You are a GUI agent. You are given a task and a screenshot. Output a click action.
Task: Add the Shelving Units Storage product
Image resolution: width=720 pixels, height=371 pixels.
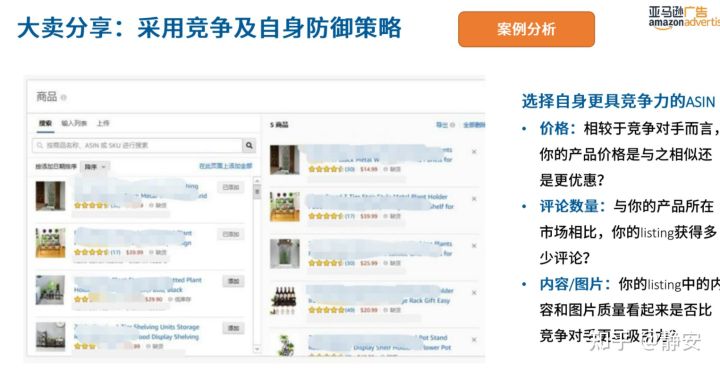(x=234, y=328)
